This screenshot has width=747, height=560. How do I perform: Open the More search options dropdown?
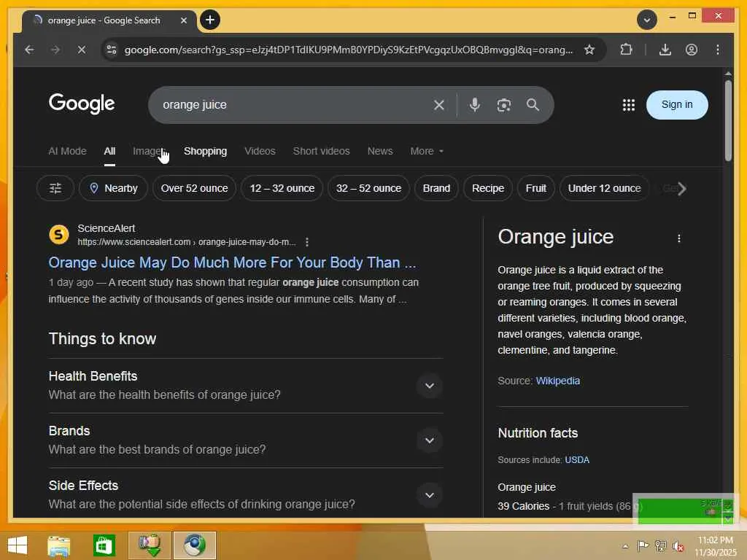pyautogui.click(x=426, y=151)
